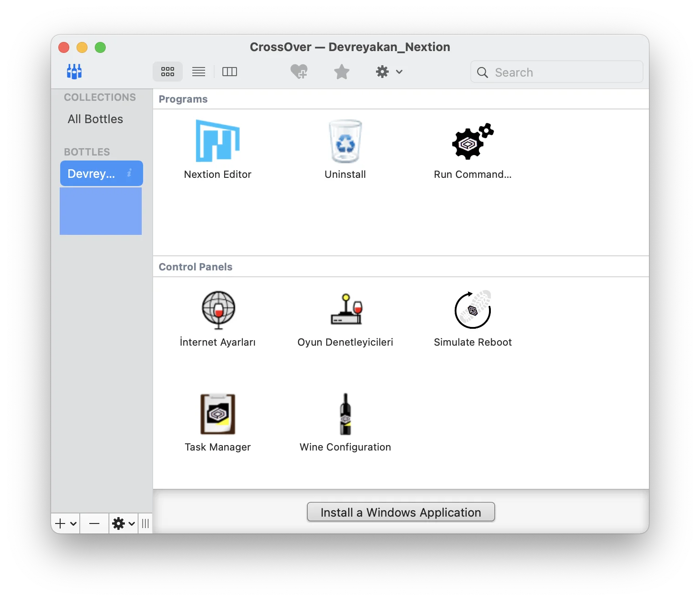700x601 pixels.
Task: Switch to icon grid view
Action: point(168,72)
